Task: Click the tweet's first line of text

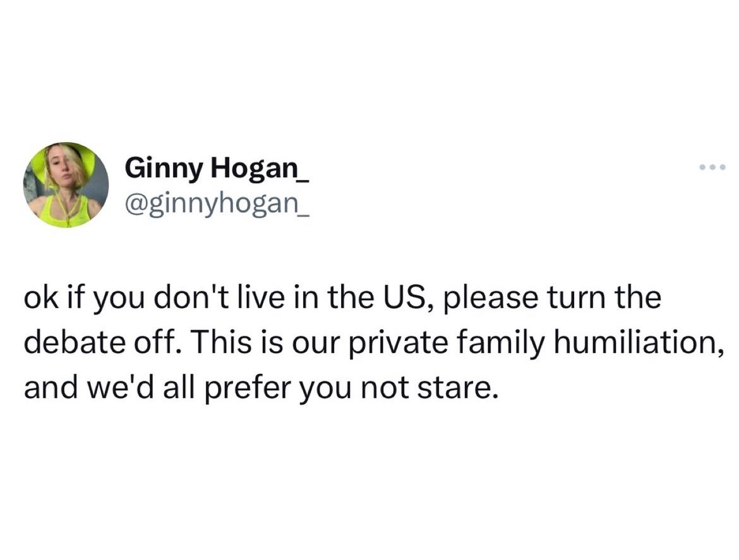Action: (342, 298)
